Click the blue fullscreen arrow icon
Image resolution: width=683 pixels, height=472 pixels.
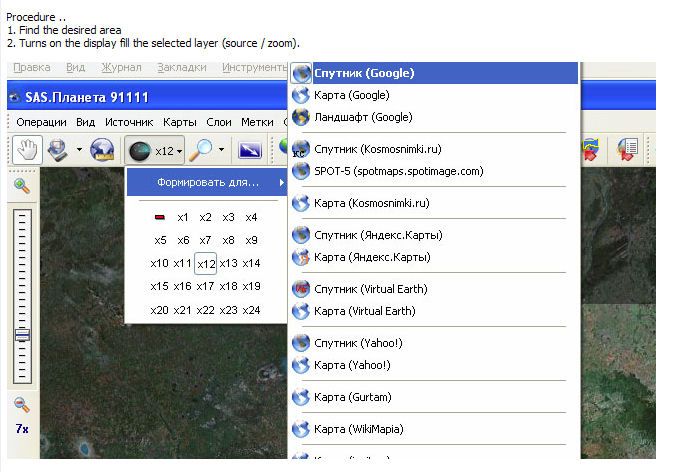(247, 150)
